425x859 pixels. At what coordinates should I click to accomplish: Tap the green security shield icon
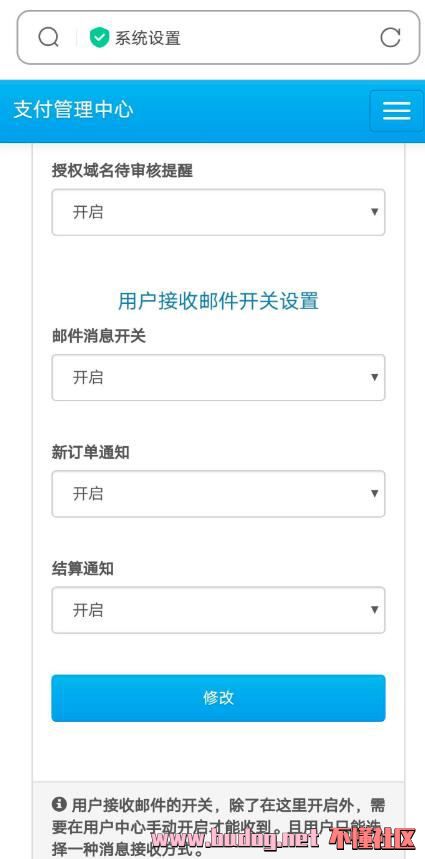point(99,38)
